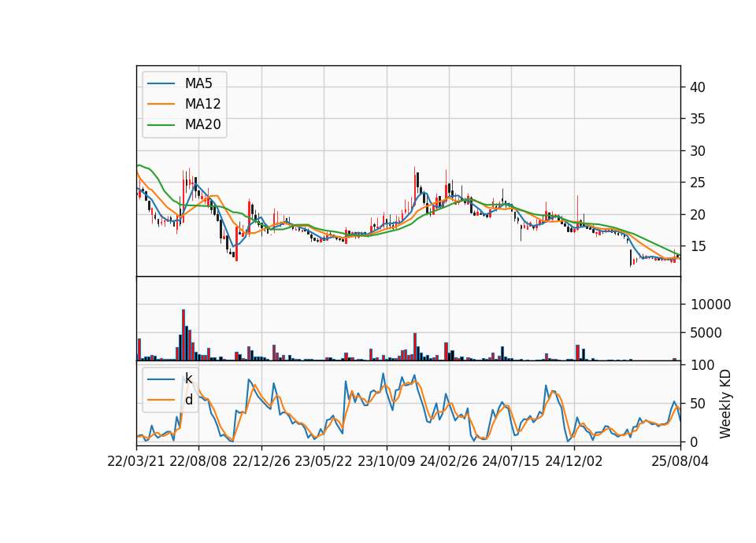Click the date label 24/12/02
Screen dimensions: 756x543
574,461
